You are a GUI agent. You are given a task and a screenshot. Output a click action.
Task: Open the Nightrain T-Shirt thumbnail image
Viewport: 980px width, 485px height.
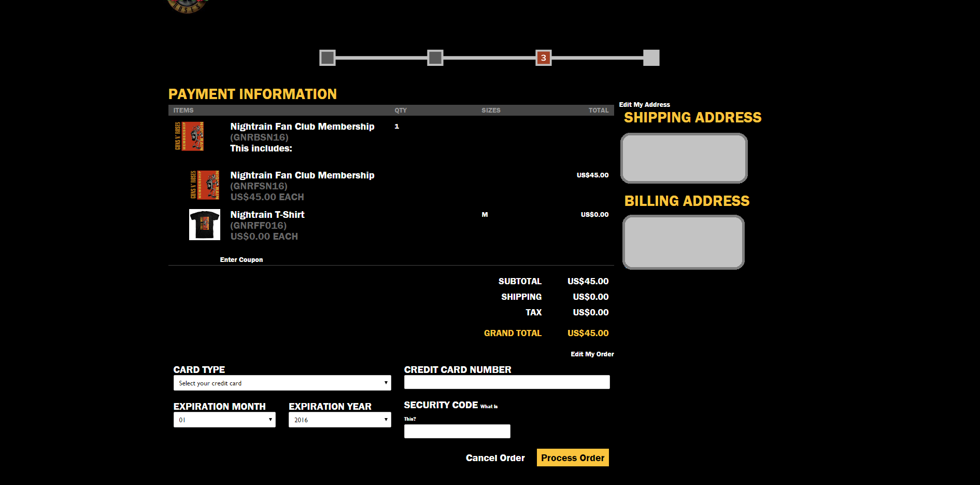click(205, 225)
